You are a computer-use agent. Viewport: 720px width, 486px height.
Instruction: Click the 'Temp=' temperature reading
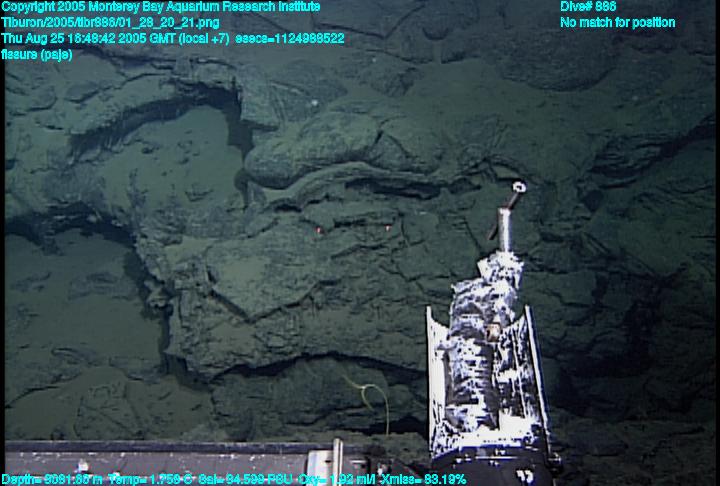click(x=151, y=480)
